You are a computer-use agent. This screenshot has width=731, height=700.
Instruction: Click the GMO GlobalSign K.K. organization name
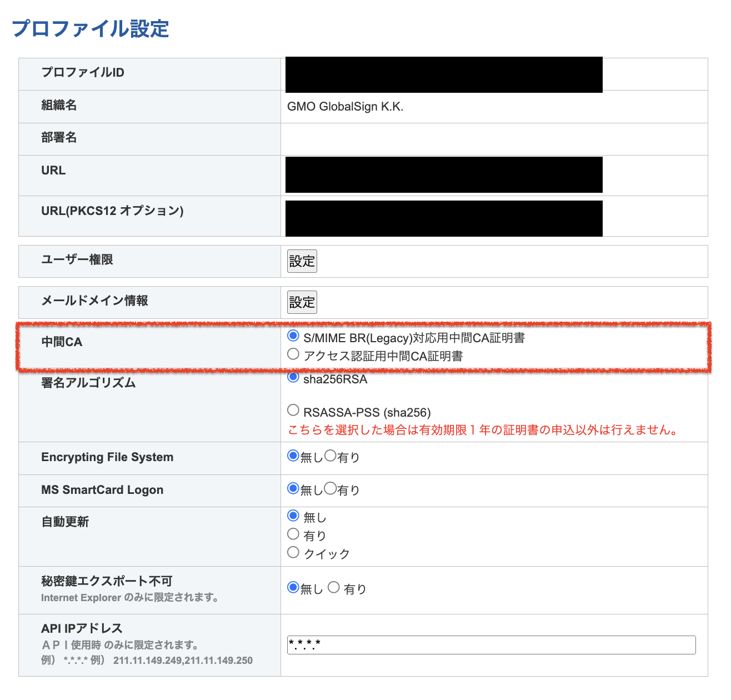point(345,107)
